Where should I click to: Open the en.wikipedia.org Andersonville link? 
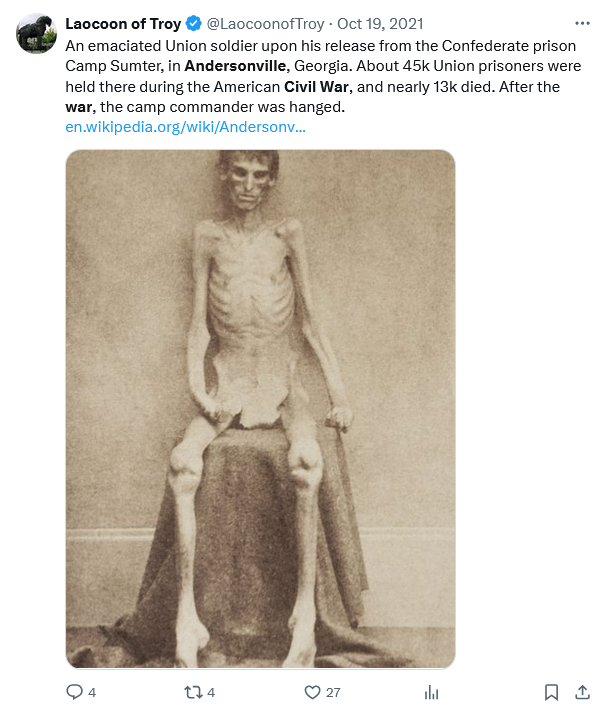185,127
